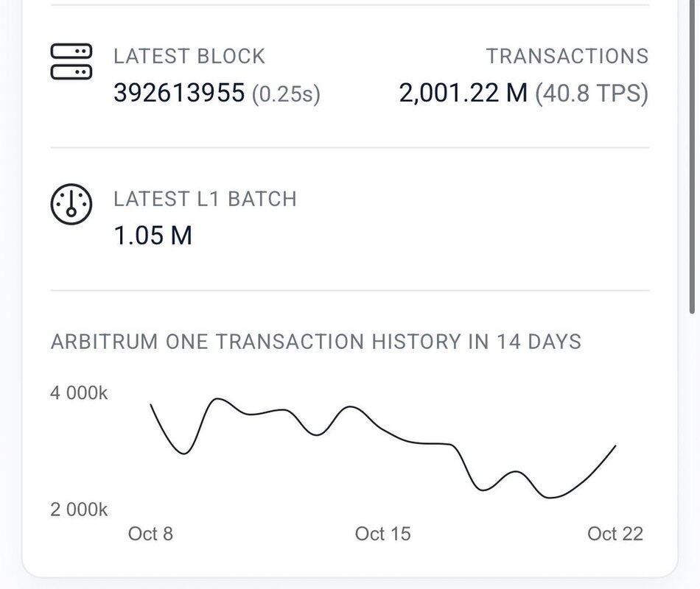Screen dimensions: 700x589
Task: Click the server icon beside Latest Block
Action: point(71,61)
